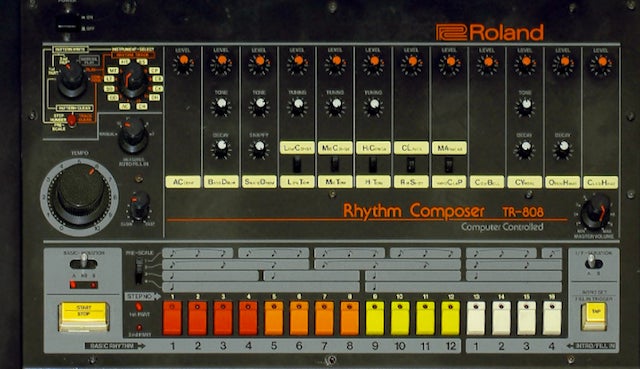This screenshot has height=369, width=640.
Task: Toggle the Claves/Rim Shot selector switch
Action: click(411, 164)
